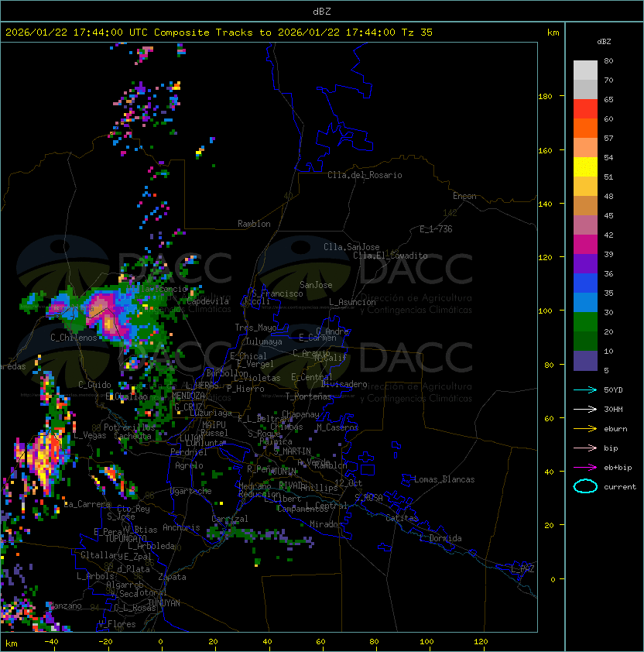This screenshot has width=644, height=652.
Task: Click the 'current' legend label
Action: [x=620, y=487]
